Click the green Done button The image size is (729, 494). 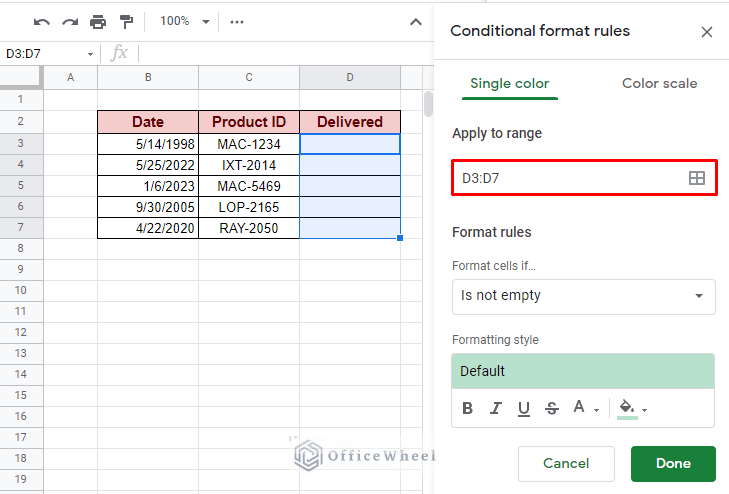[x=673, y=463]
